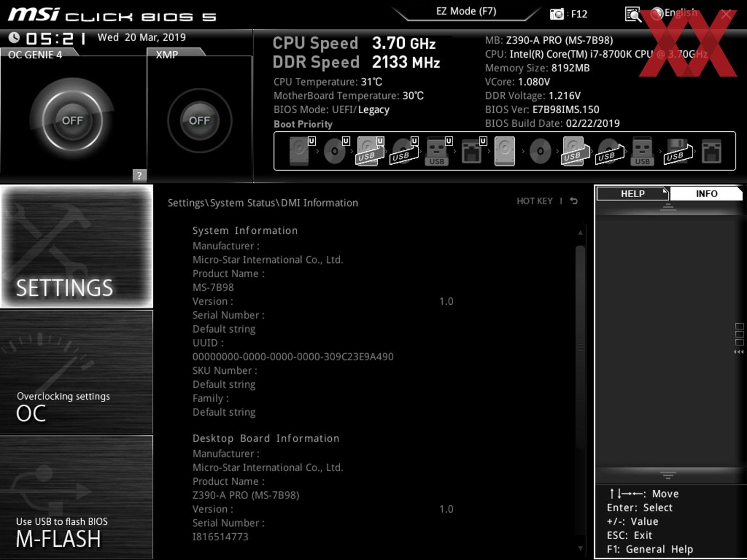
Task: Select the legacy USB key boot icon
Action: pyautogui.click(x=643, y=151)
